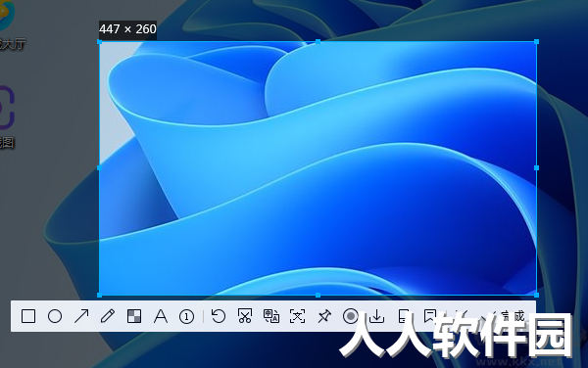Click the translate screenshot icon

(x=271, y=316)
